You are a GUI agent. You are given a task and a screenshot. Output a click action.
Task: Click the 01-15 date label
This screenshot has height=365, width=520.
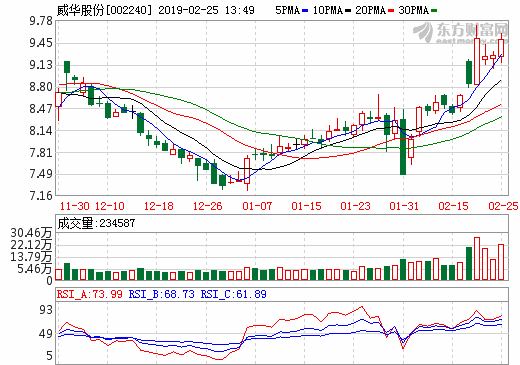pos(306,206)
